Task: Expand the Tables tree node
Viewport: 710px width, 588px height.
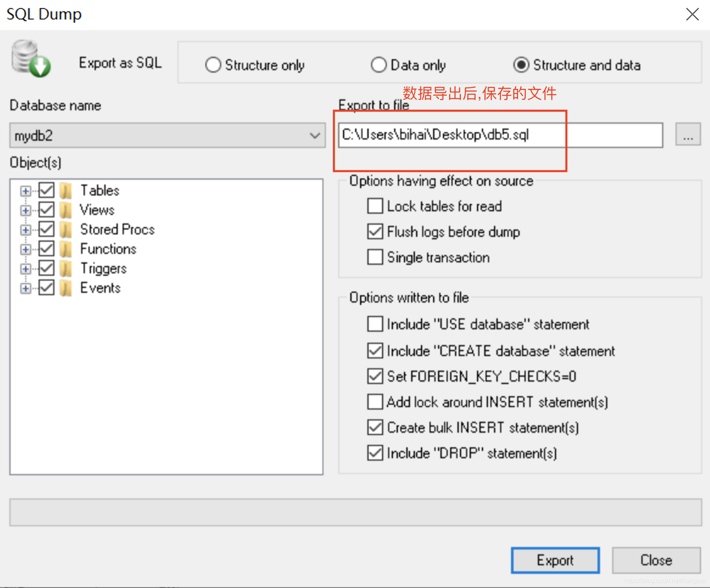Action: point(26,191)
